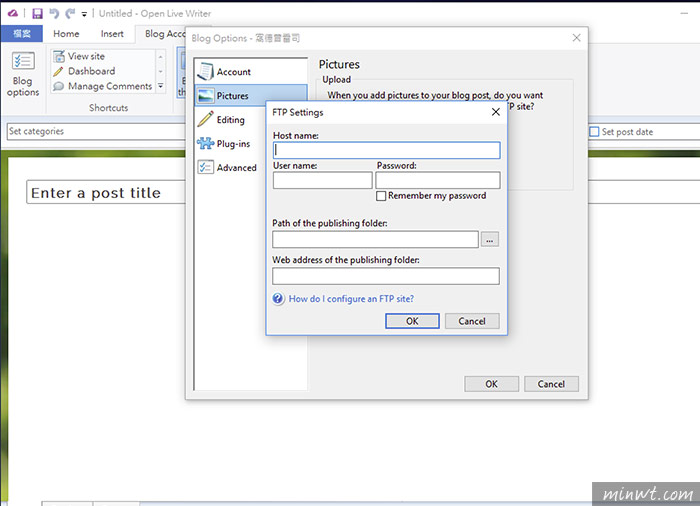Click the Editing pencil icon
700x506 pixels.
pos(205,119)
